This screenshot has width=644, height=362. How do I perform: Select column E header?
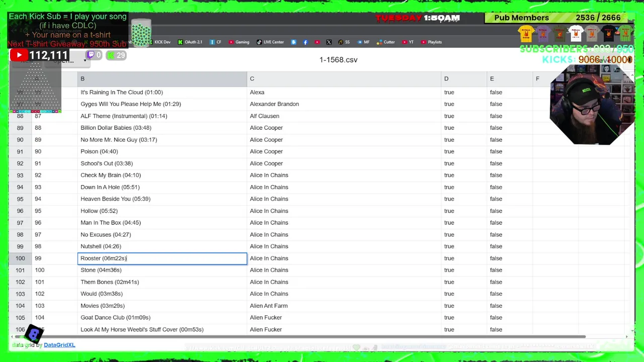(510, 79)
